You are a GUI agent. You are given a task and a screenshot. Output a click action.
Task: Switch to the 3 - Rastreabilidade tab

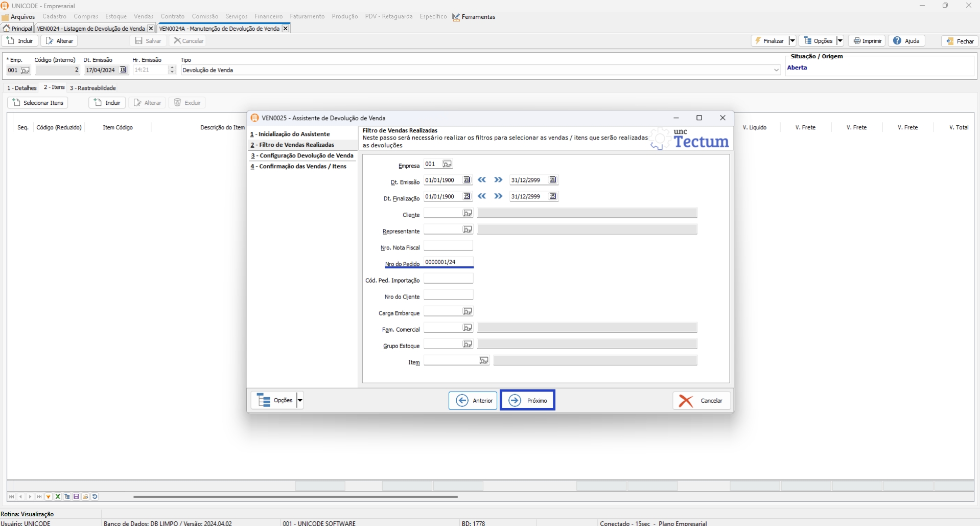[93, 88]
